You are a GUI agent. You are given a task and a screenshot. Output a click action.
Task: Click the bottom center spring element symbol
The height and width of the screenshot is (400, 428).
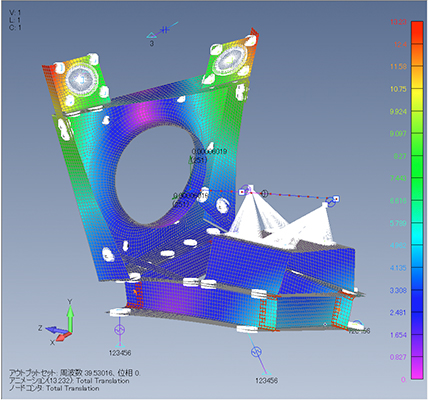tap(256, 351)
